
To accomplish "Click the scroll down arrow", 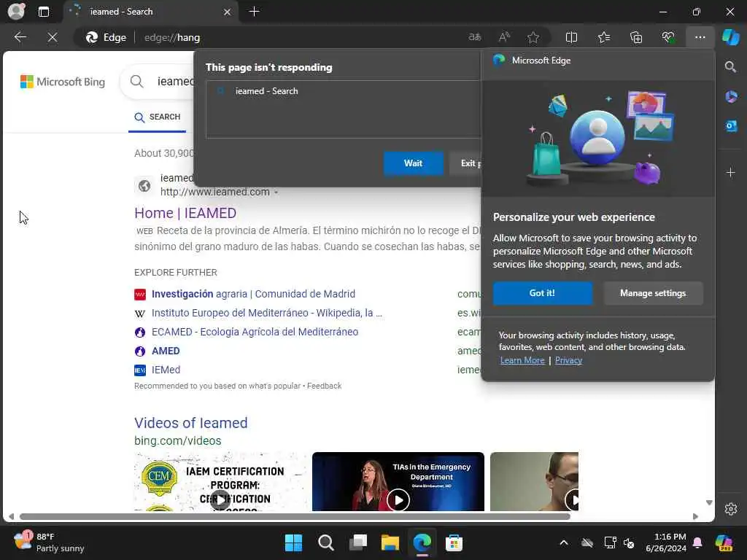I will (709, 503).
